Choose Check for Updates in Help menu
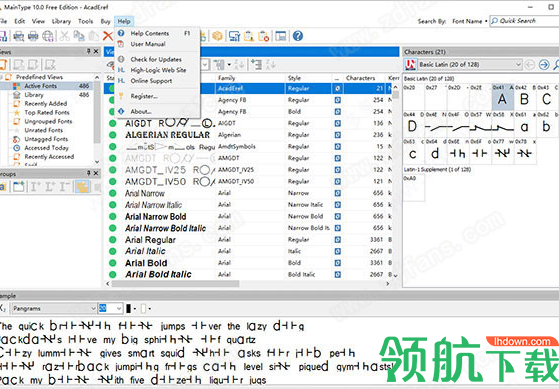 (x=157, y=59)
